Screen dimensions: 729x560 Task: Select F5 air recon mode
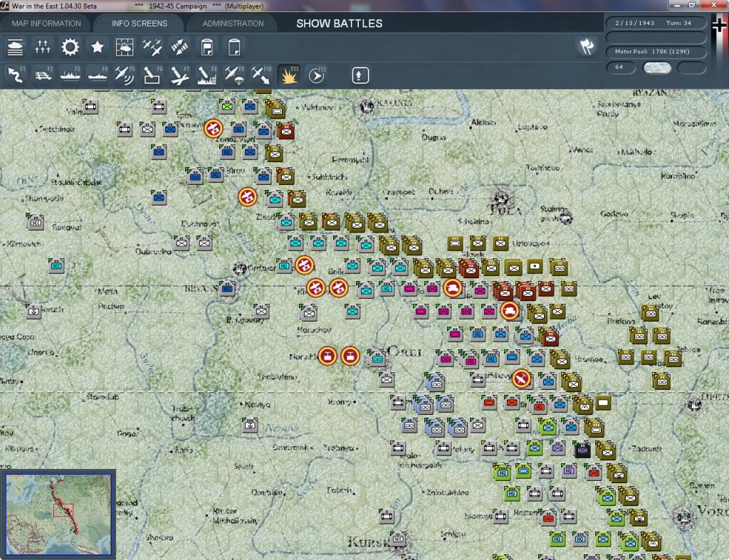click(x=125, y=75)
